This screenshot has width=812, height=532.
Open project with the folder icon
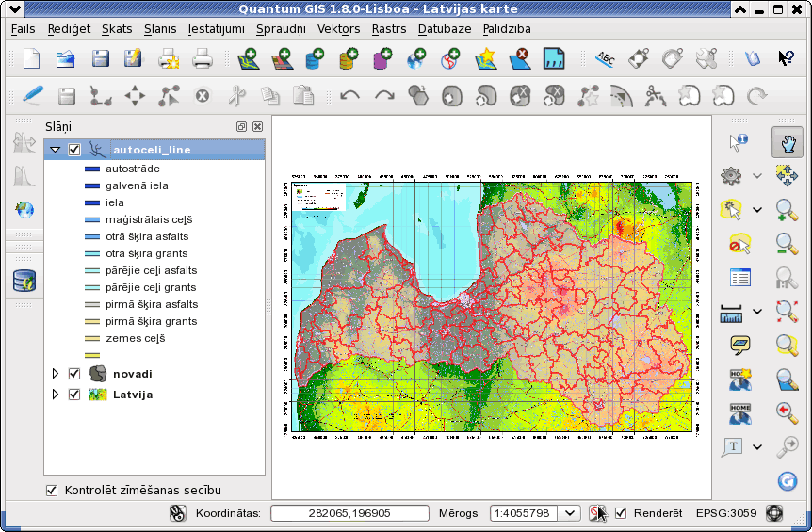click(66, 59)
